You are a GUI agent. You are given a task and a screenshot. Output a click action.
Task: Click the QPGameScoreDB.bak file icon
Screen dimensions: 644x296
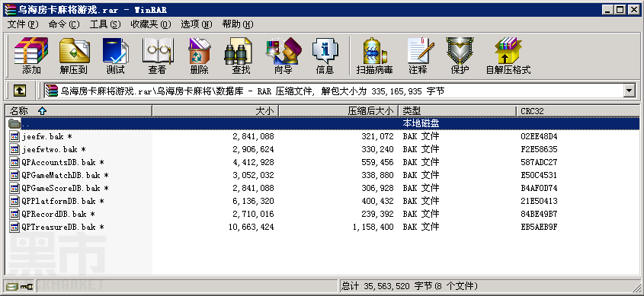tap(15, 188)
